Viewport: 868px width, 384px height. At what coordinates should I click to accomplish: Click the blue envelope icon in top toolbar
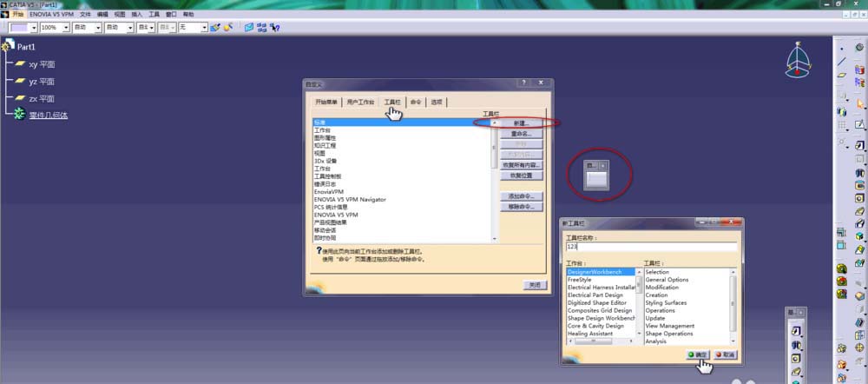coord(250,27)
